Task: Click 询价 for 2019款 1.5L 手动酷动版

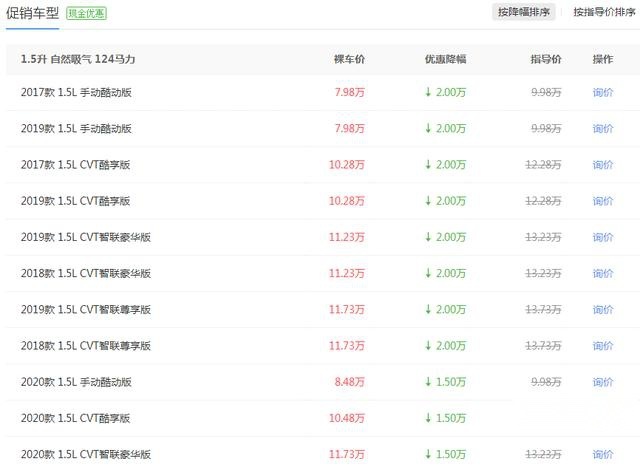Action: (603, 129)
